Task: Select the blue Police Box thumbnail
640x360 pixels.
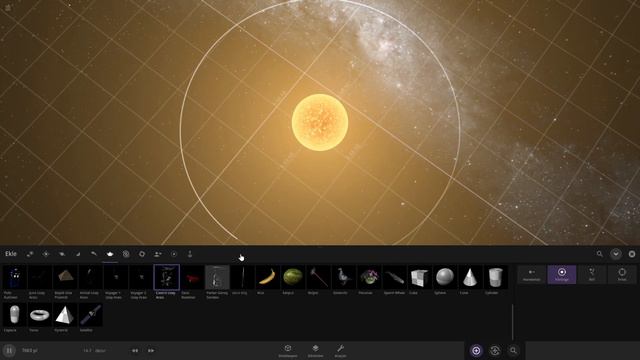Action: pyautogui.click(x=14, y=277)
